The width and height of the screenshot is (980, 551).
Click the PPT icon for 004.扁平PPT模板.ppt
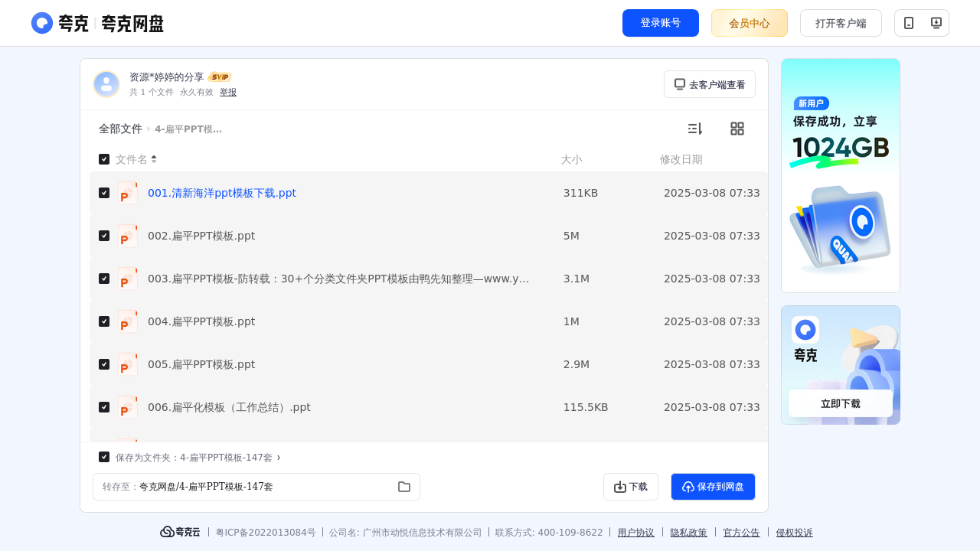coord(128,321)
